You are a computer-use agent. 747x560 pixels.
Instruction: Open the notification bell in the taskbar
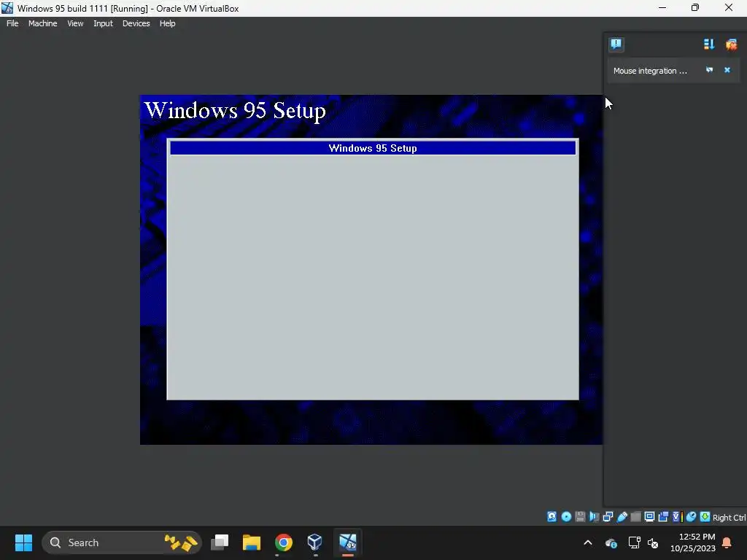(x=727, y=542)
